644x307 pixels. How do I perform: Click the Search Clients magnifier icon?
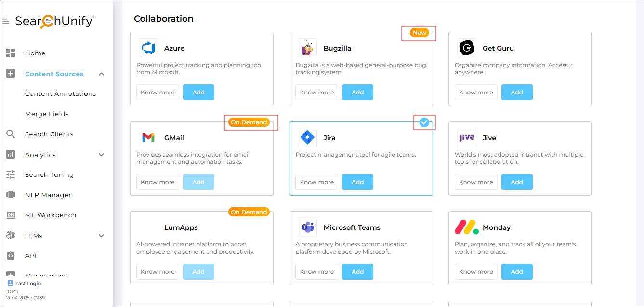(x=11, y=134)
